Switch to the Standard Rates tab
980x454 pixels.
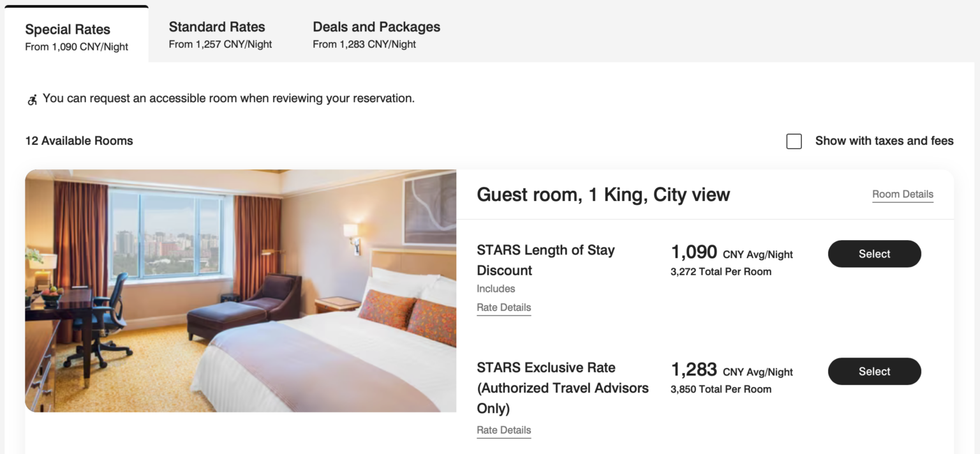click(x=216, y=27)
